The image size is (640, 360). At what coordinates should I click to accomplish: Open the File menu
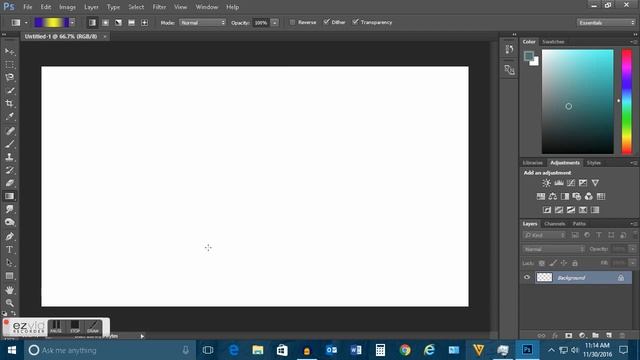click(x=28, y=7)
